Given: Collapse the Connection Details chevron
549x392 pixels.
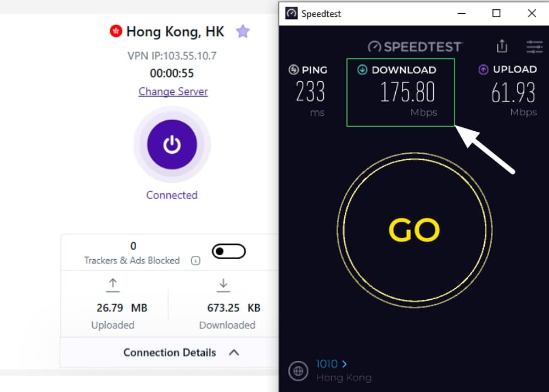Looking at the screenshot, I should coord(234,352).
